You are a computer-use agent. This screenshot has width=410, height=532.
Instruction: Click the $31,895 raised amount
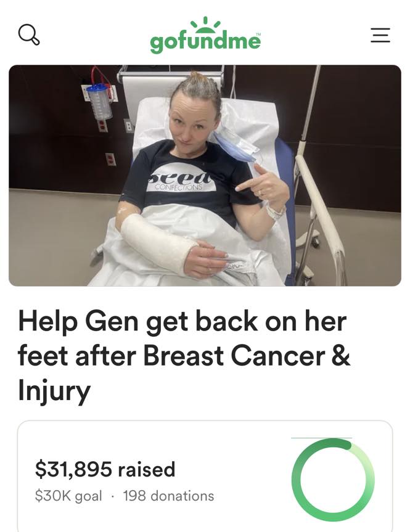pyautogui.click(x=105, y=469)
